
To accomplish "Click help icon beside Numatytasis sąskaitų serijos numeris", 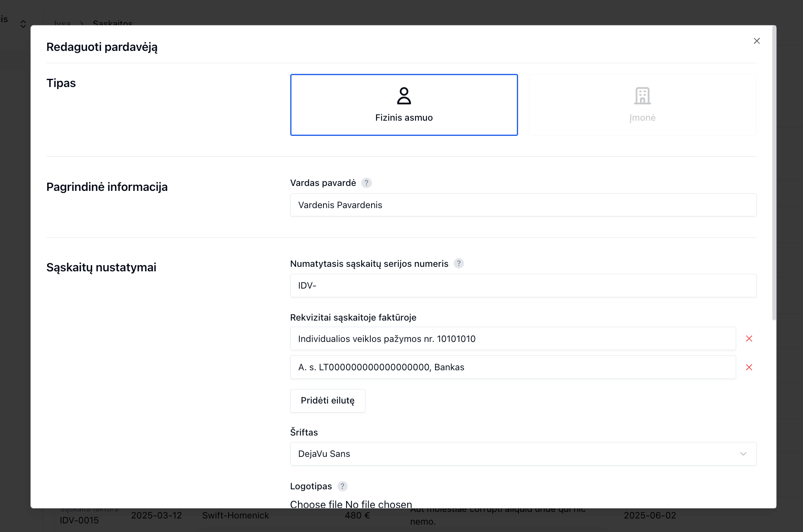I will 459,264.
